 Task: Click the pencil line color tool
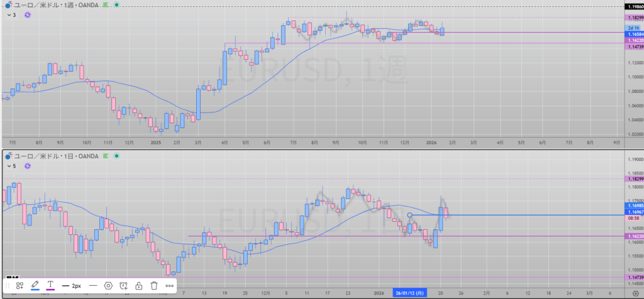click(35, 285)
